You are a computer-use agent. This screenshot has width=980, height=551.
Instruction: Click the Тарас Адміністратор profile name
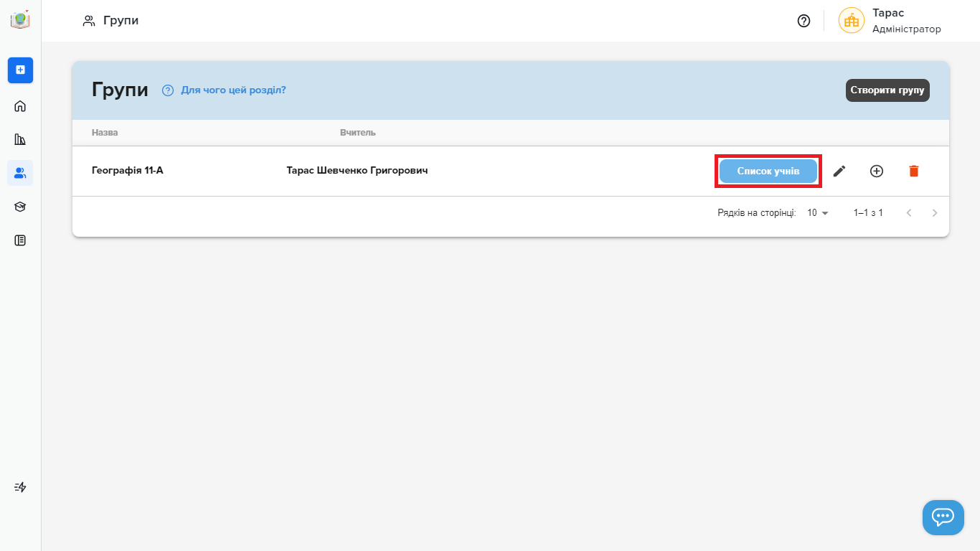coord(907,21)
